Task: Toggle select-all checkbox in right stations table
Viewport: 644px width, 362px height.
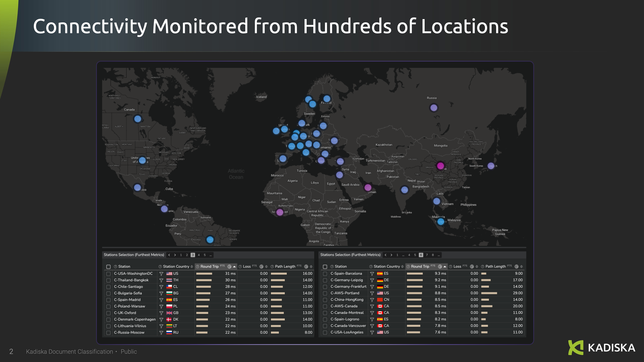Action: (x=325, y=266)
